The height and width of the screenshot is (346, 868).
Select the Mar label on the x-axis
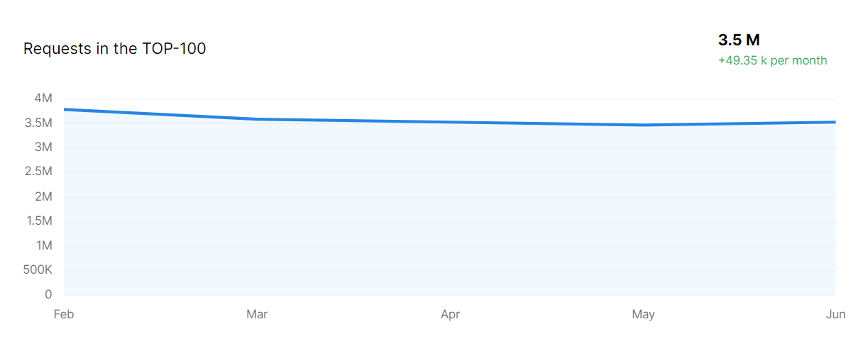pyautogui.click(x=257, y=314)
